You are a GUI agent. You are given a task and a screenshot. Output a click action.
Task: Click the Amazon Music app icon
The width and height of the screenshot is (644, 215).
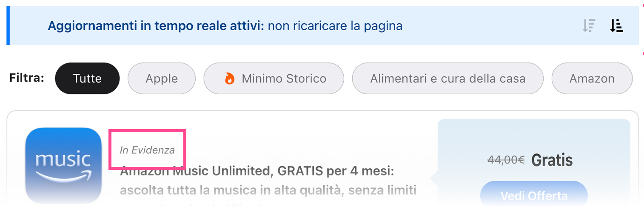63,166
